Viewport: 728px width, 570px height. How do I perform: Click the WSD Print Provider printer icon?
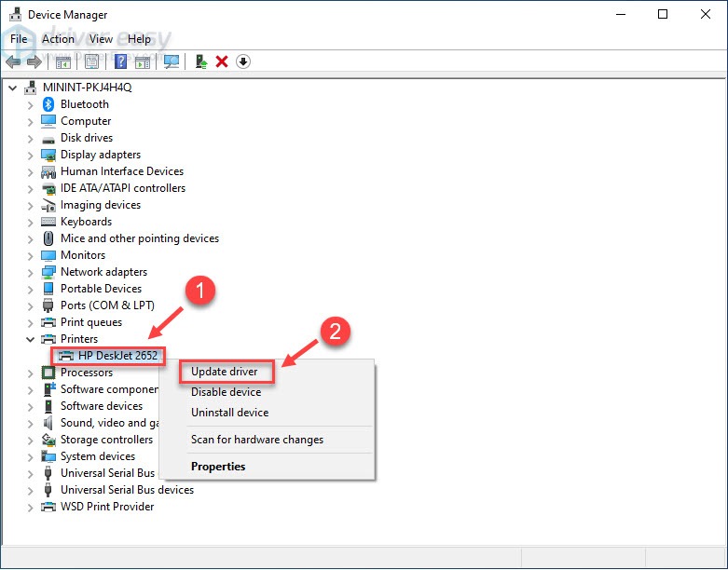click(x=48, y=507)
